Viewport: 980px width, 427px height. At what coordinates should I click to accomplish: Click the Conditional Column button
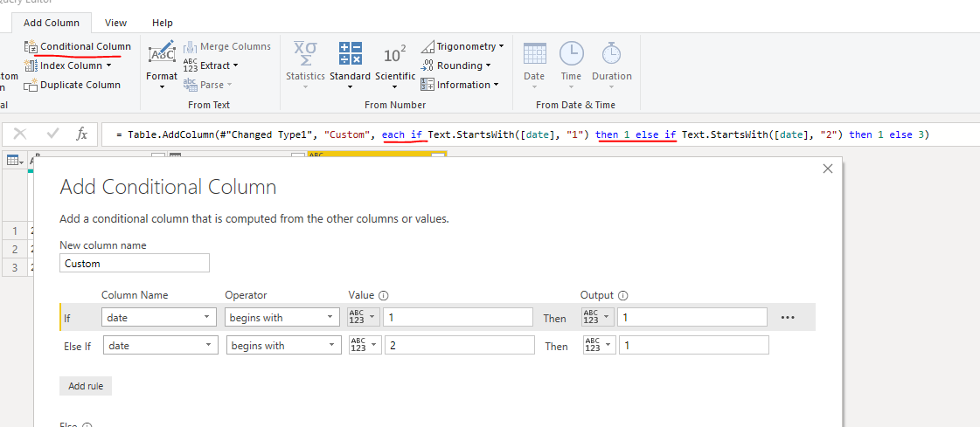coord(78,46)
